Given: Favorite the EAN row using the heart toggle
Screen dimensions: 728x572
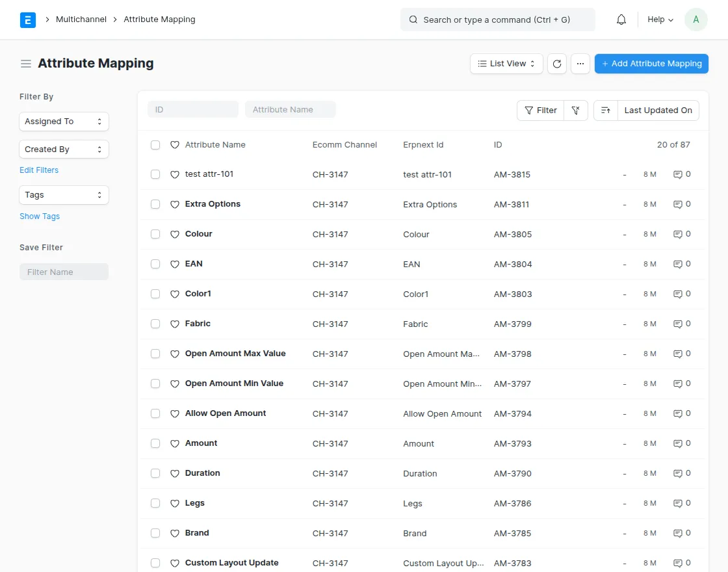Looking at the screenshot, I should (174, 264).
